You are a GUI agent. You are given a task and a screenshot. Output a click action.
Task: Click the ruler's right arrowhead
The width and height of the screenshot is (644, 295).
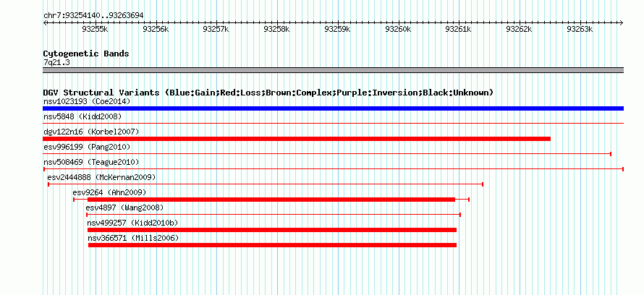(622, 22)
